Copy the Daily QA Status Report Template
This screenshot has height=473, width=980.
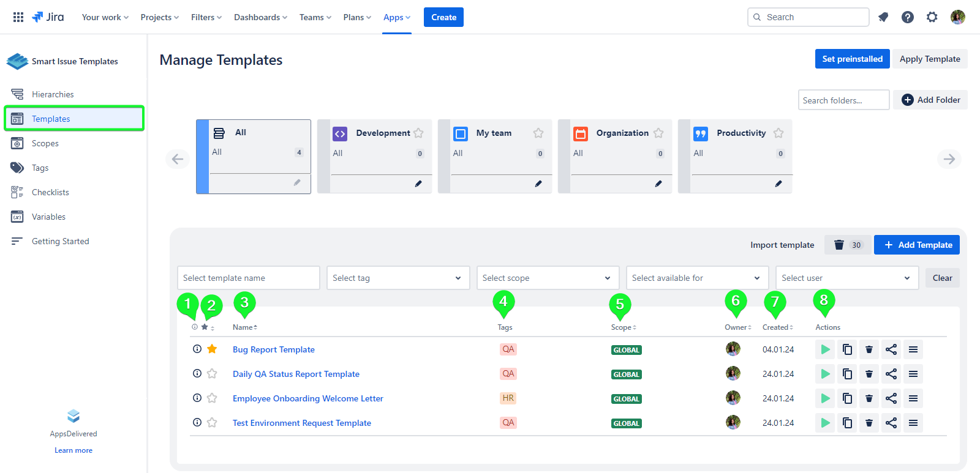[x=847, y=374]
